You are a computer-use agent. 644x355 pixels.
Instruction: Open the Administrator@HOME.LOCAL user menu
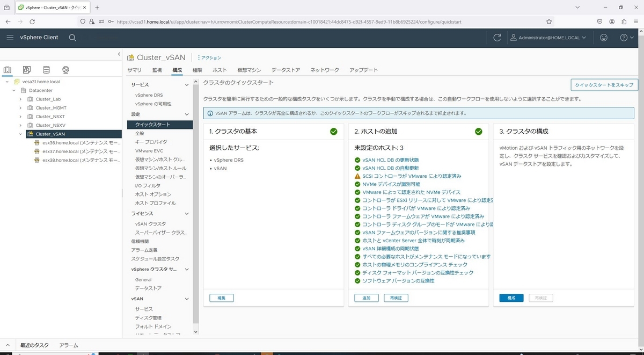[x=547, y=38]
